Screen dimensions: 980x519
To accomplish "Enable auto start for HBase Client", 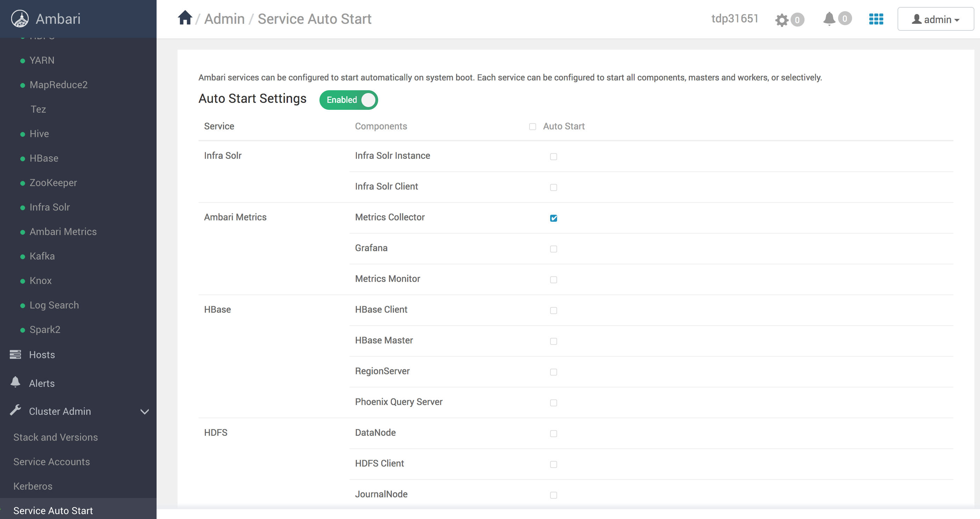I will 553,311.
